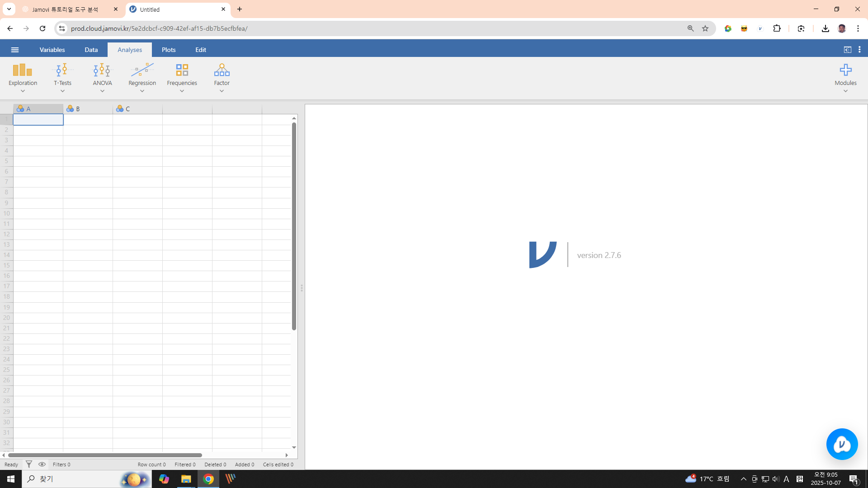Open the three-dot app options menu
Viewport: 868px width, 488px height.
859,50
